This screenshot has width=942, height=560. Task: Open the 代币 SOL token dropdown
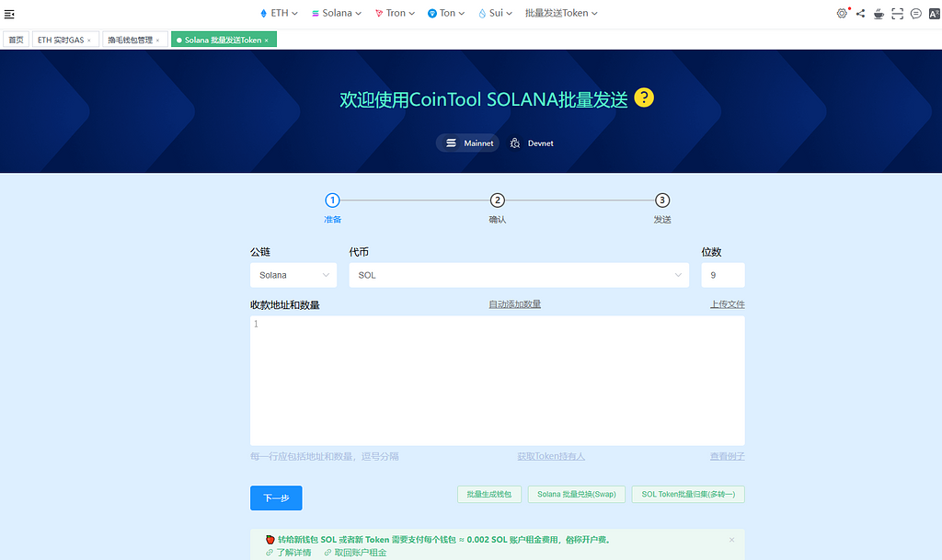[x=519, y=275]
